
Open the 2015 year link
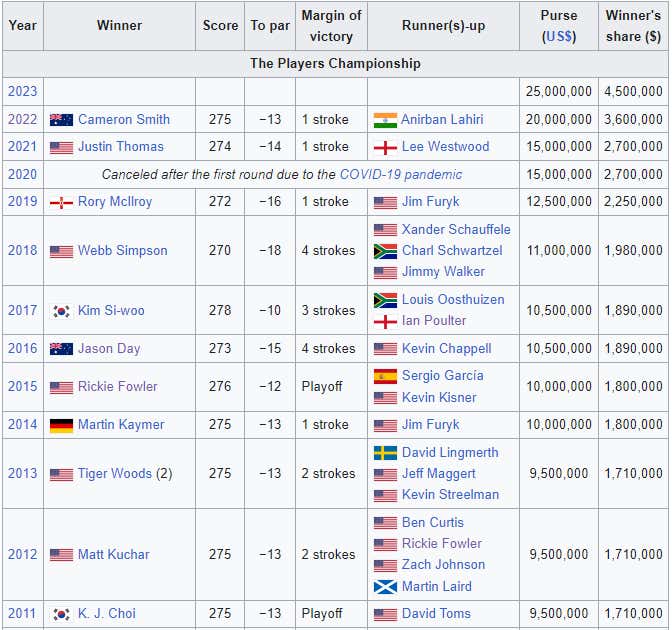[23, 387]
